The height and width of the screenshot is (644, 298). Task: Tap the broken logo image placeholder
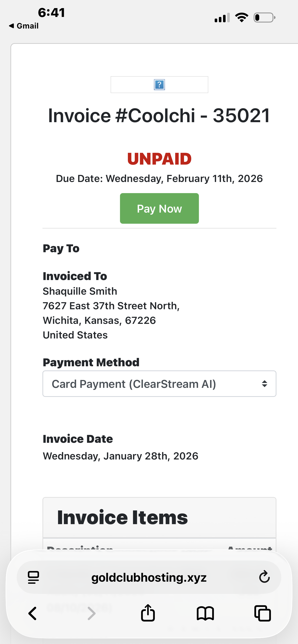(x=159, y=85)
